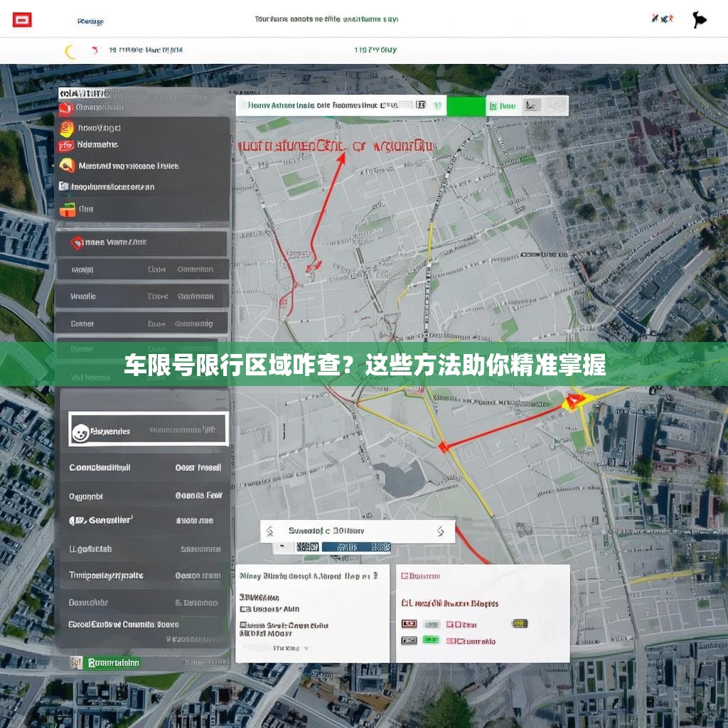Switch to the list view tab on map toolbar

[x=532, y=105]
